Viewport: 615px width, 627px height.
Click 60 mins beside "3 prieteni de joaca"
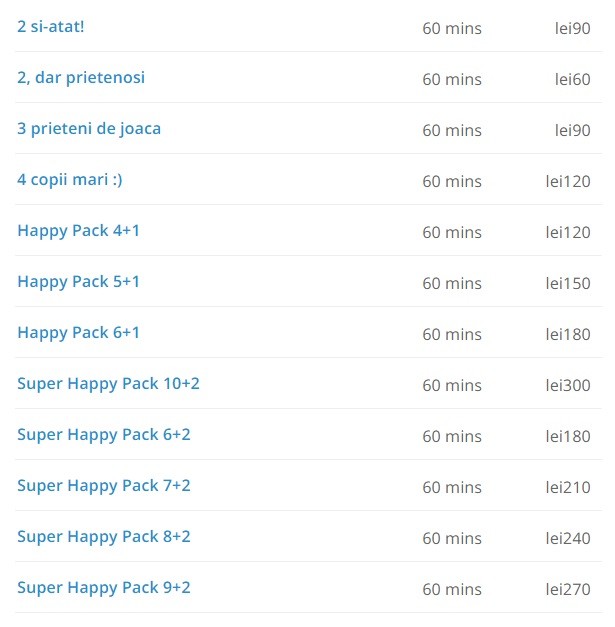pos(452,130)
